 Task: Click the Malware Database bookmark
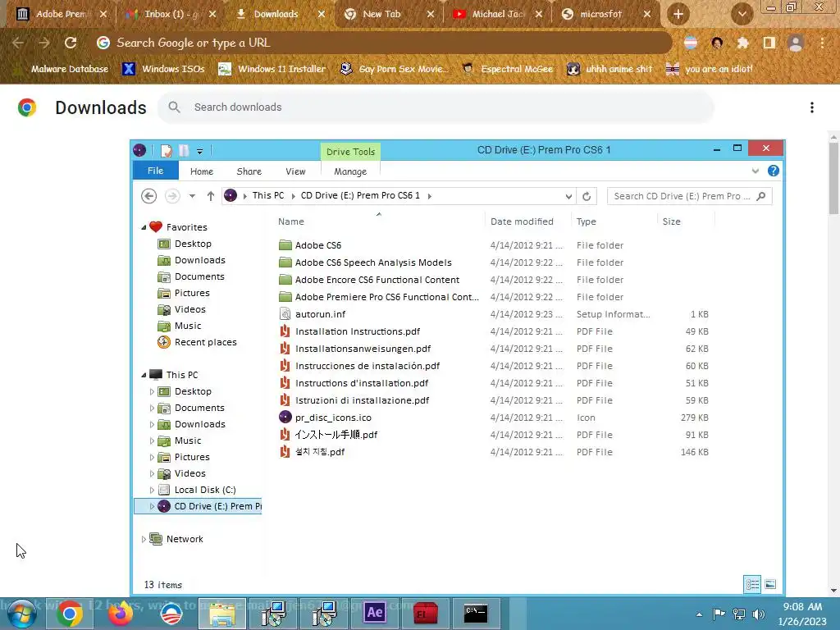(61, 69)
